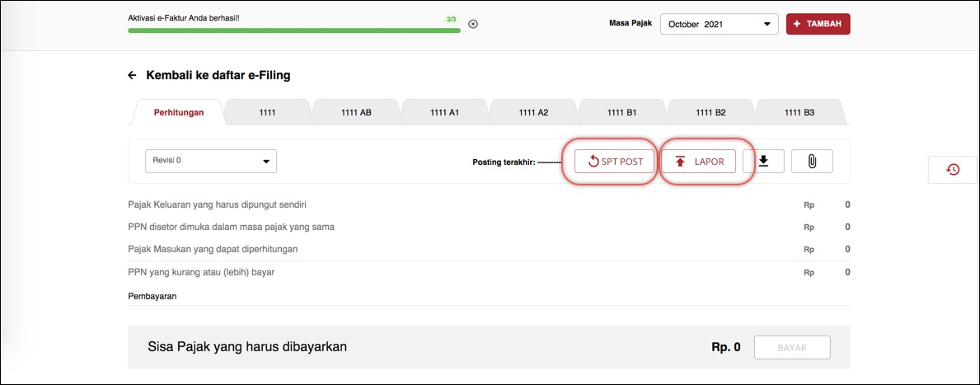Switch to the 1111 B1 tab
Viewport: 980px width, 385px height.
[621, 112]
